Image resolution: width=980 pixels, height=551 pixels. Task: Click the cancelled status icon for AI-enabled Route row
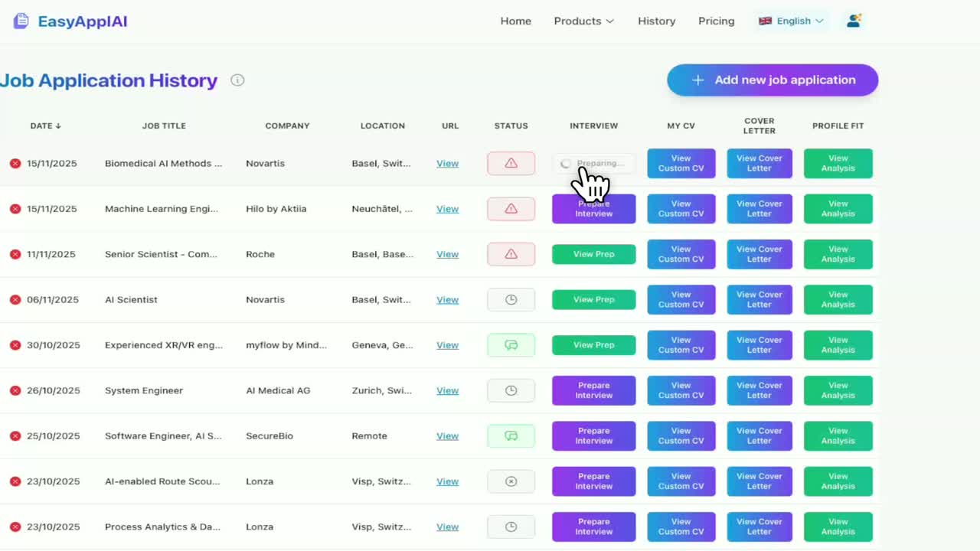click(511, 481)
